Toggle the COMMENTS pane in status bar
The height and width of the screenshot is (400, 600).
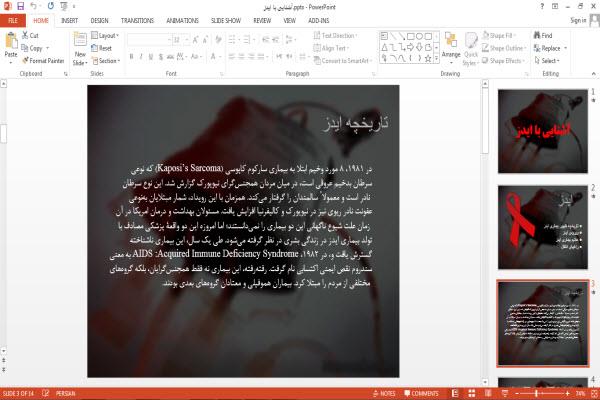coord(421,393)
